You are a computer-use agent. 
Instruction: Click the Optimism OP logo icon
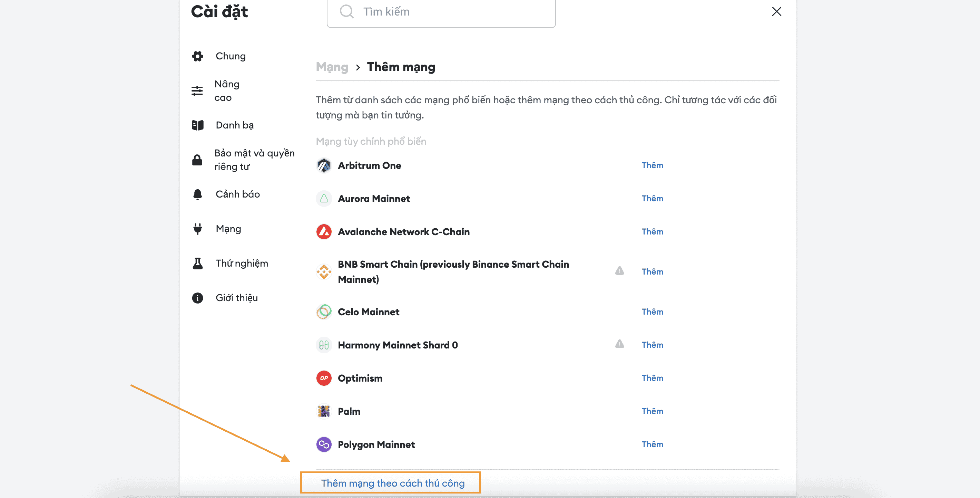point(324,378)
